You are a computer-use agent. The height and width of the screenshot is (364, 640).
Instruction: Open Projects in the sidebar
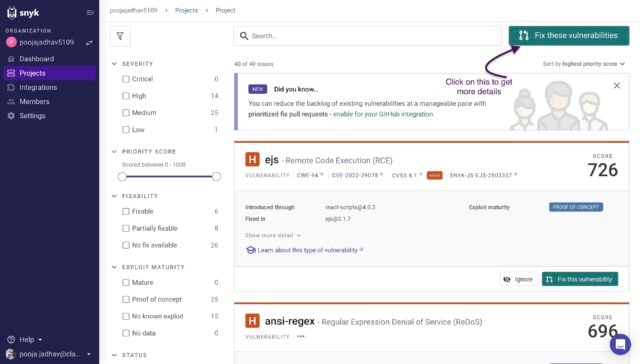click(49, 73)
